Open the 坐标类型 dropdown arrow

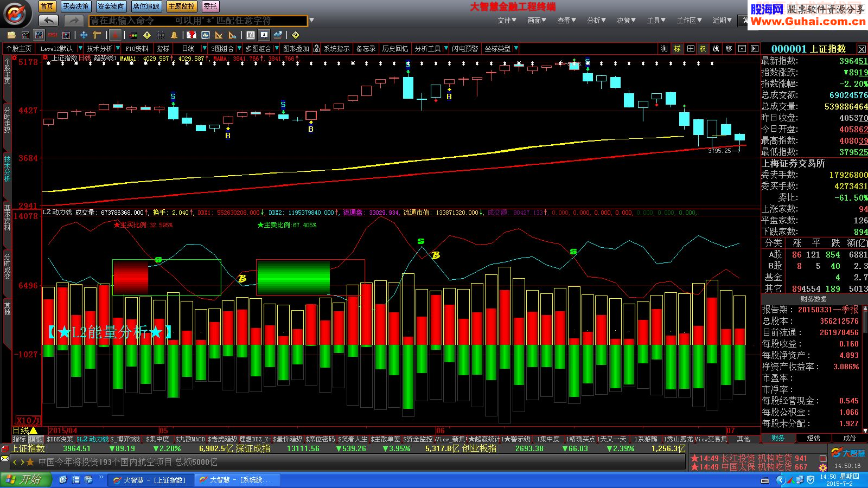(516, 49)
